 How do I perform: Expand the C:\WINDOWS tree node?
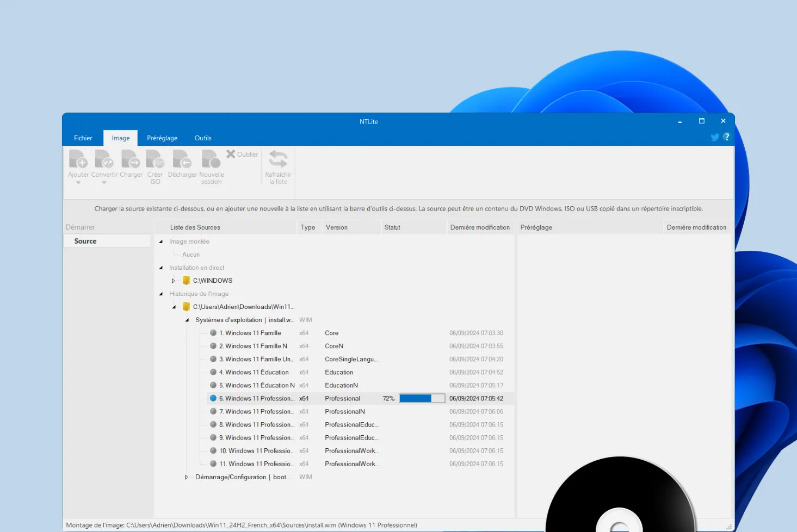[x=174, y=281]
